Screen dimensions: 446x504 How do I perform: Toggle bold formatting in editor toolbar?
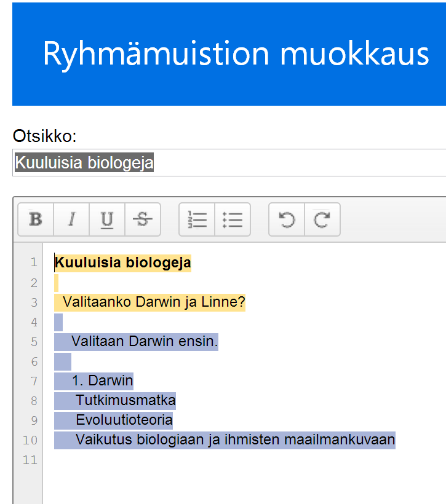36,219
